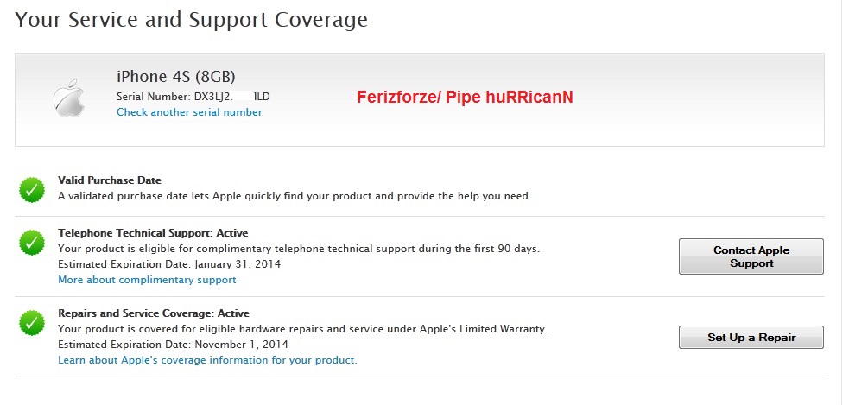Viewport: 868px width, 405px height.
Task: Follow the Learn about Apple's coverage information link
Action: pos(207,360)
